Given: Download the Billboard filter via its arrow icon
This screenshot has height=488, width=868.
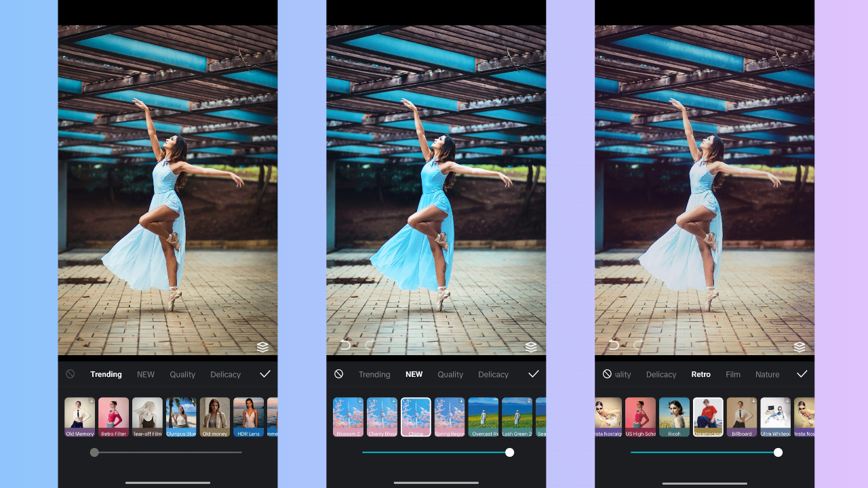Looking at the screenshot, I should [753, 402].
